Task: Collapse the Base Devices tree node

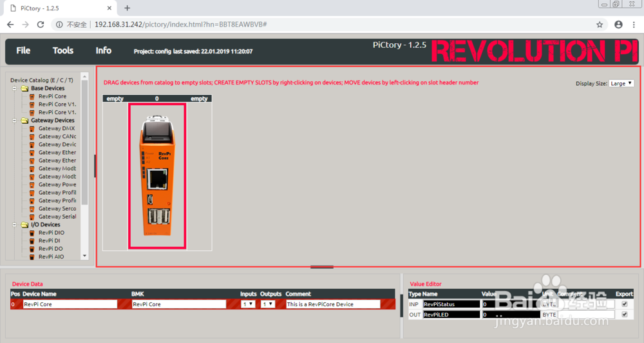Action: click(x=14, y=88)
